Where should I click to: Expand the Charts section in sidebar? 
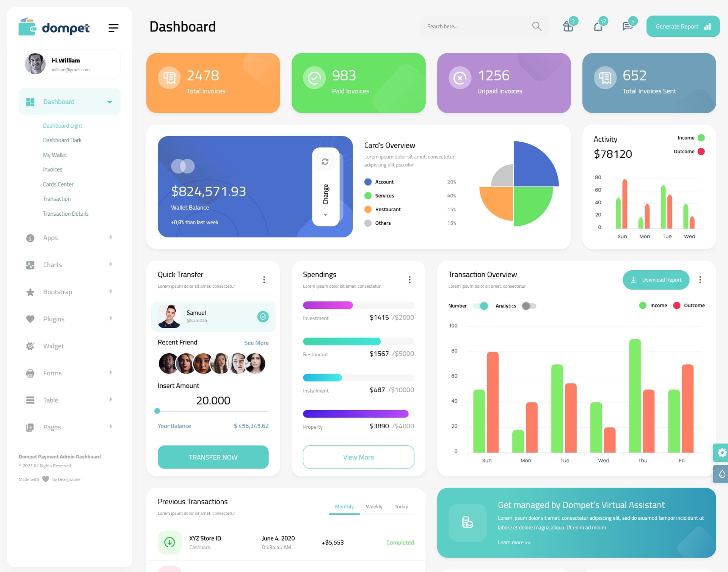pyautogui.click(x=67, y=264)
